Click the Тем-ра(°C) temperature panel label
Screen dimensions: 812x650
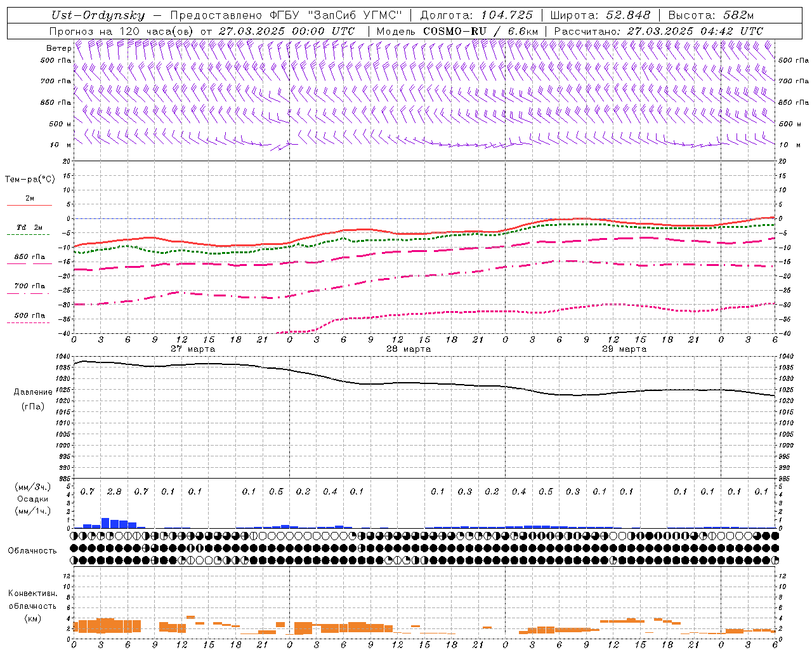tap(30, 180)
